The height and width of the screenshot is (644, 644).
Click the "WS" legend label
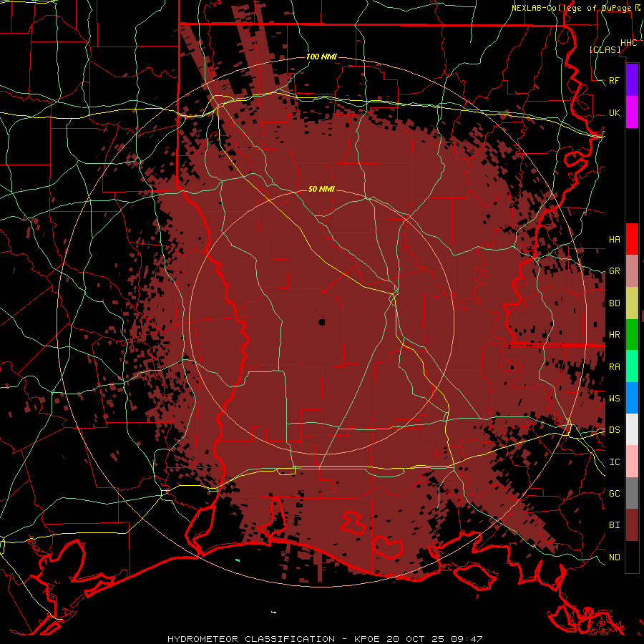pyautogui.click(x=614, y=398)
